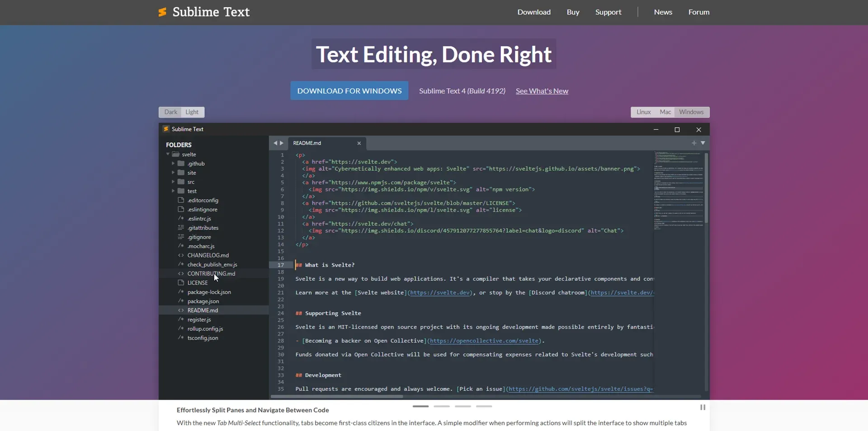Select the README.md editor tab
The width and height of the screenshot is (868, 431).
coord(326,143)
